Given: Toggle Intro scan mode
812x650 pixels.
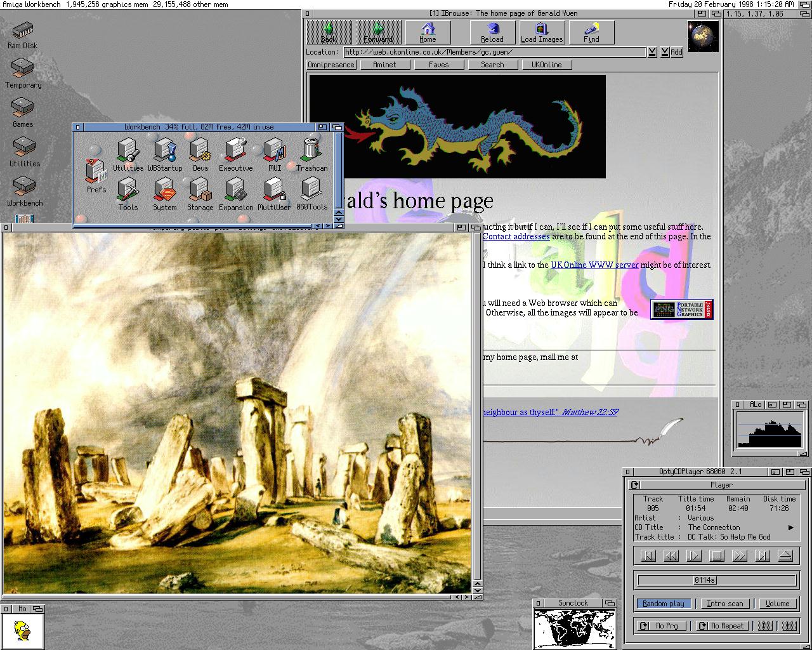Looking at the screenshot, I should [725, 604].
